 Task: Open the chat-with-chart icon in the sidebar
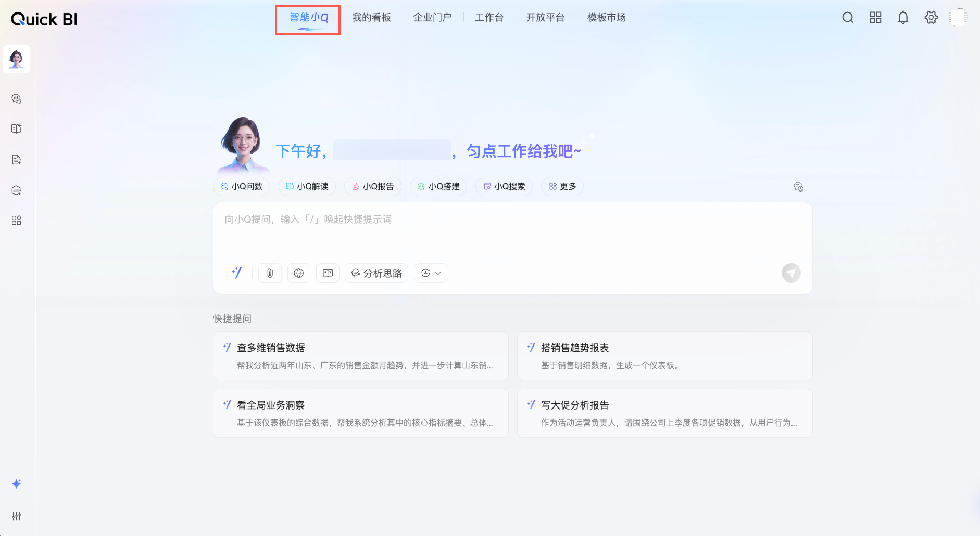tap(17, 99)
